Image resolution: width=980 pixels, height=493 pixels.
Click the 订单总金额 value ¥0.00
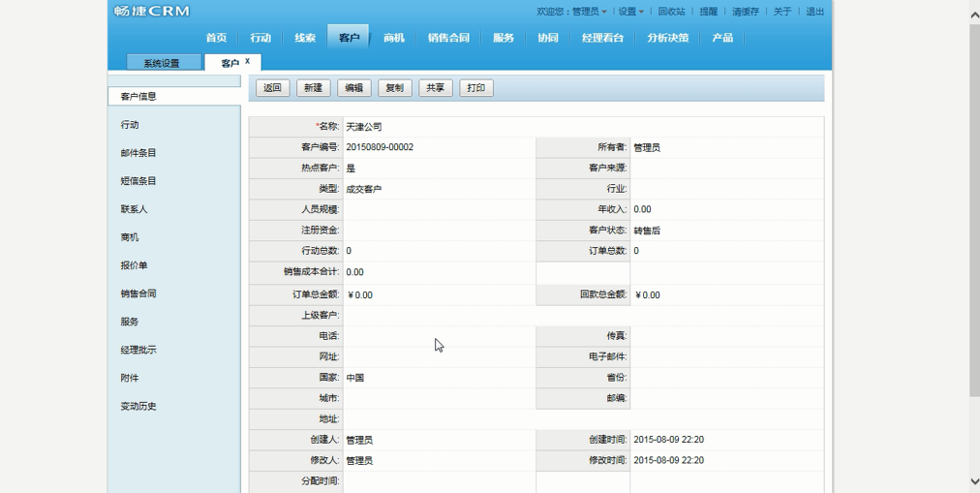(x=360, y=294)
